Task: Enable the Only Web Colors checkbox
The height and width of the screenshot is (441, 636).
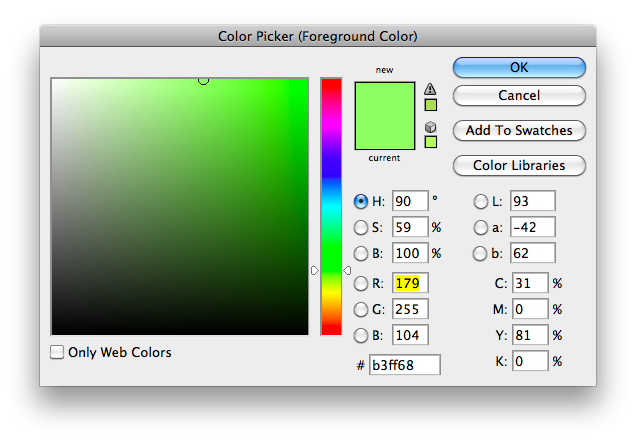Action: click(x=58, y=352)
